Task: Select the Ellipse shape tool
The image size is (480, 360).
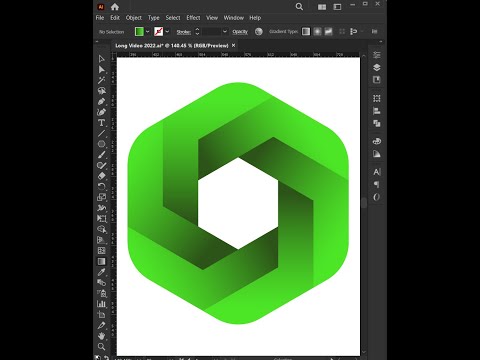Action: (102, 144)
